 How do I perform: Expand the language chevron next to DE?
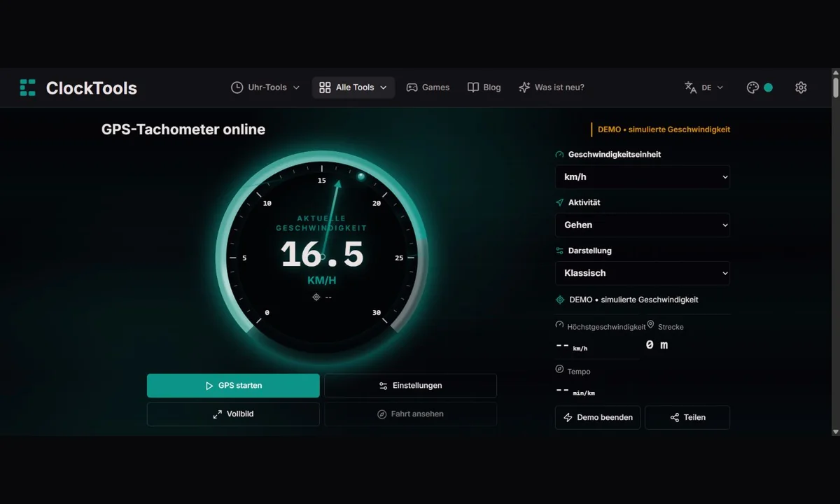[x=720, y=87]
